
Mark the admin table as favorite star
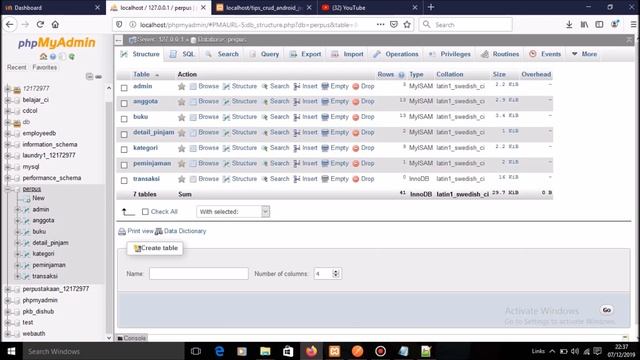pyautogui.click(x=182, y=86)
